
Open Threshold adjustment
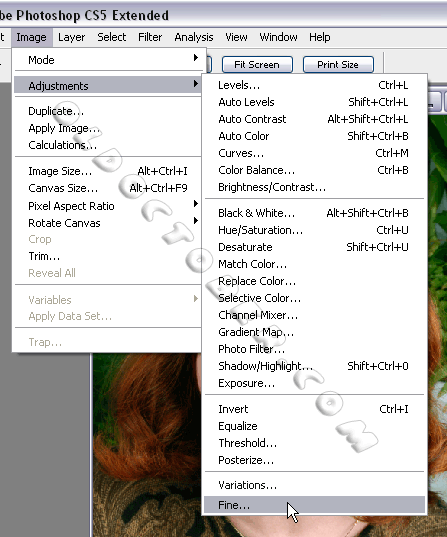314,443
